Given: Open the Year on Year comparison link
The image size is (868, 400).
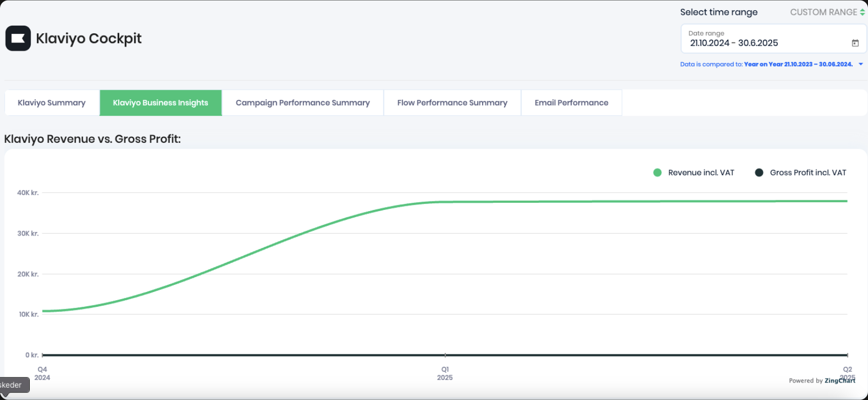Looking at the screenshot, I should (798, 64).
